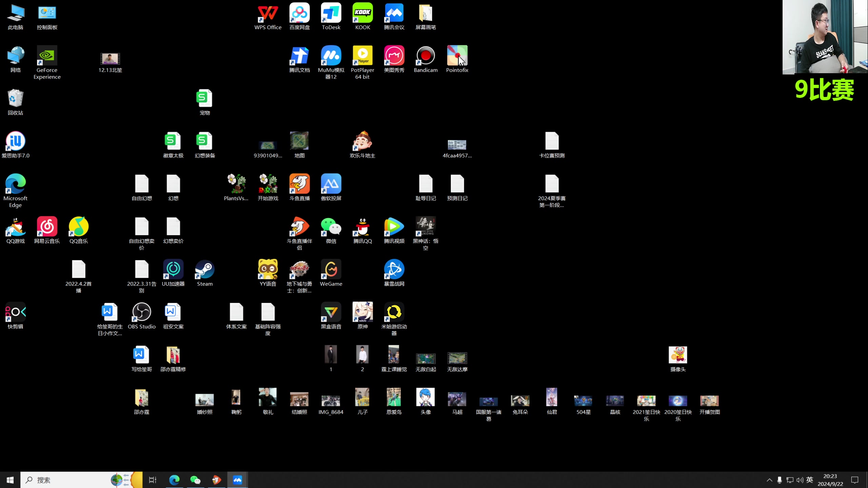Image resolution: width=868 pixels, height=488 pixels.
Task: Select the OBS Studio icon
Action: tap(141, 316)
